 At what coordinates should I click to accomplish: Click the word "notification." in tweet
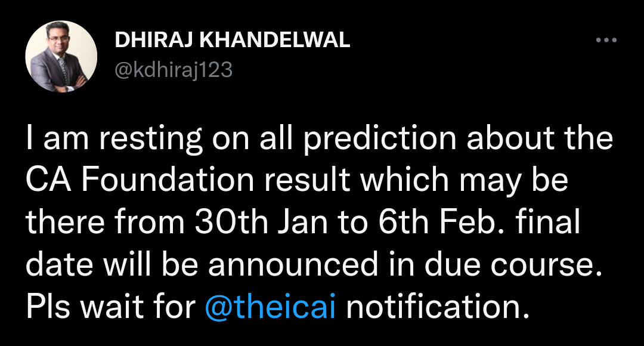pyautogui.click(x=438, y=308)
